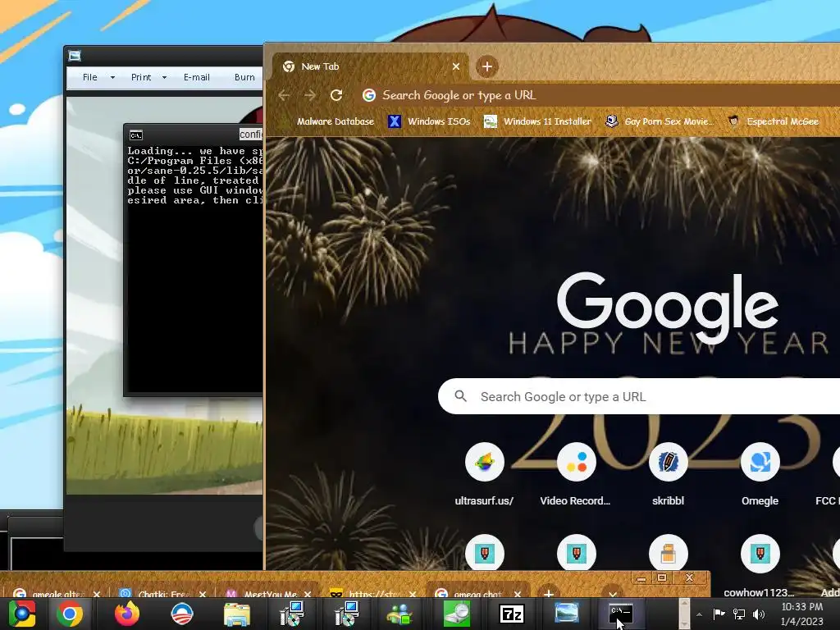Open the Video Record... shortcut
The height and width of the screenshot is (630, 840).
tap(576, 473)
